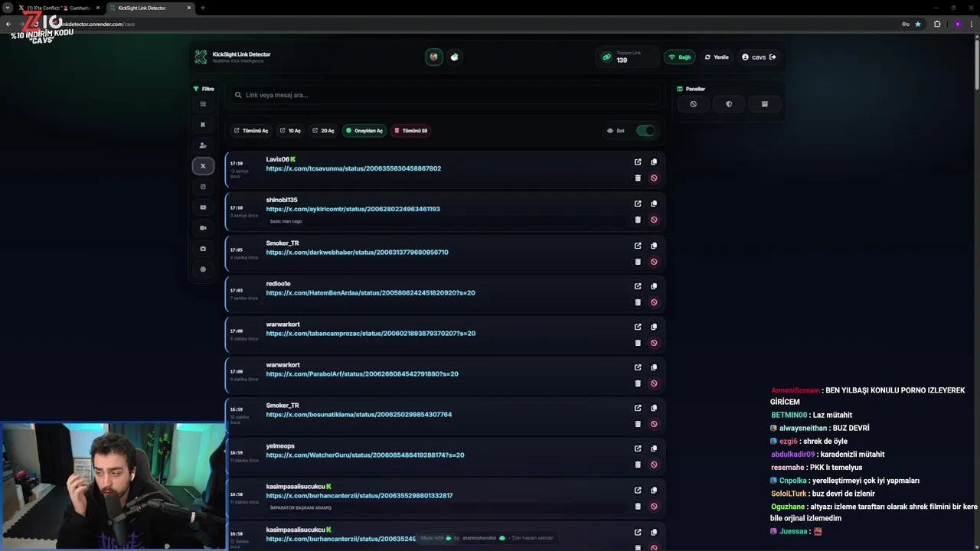The width and height of the screenshot is (980, 551).
Task: Click the cavs username label
Action: click(x=759, y=57)
